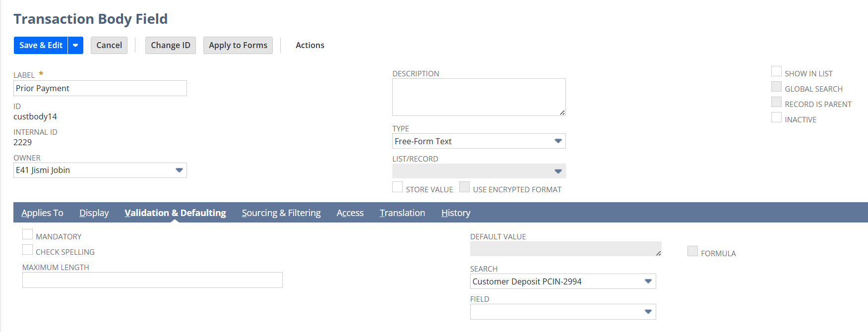
Task: Open the Sourcing & Filtering tab
Action: pyautogui.click(x=281, y=213)
